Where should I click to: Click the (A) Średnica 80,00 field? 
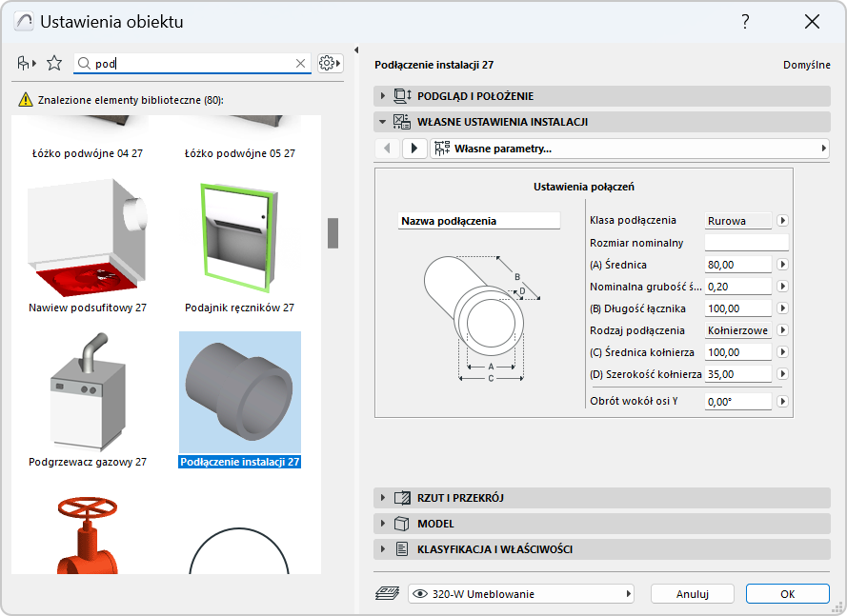point(737,265)
